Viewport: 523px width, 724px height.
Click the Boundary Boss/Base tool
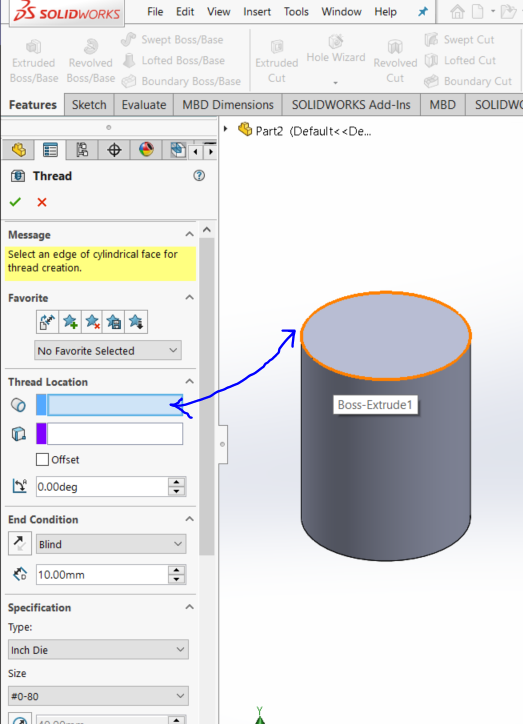(x=181, y=81)
